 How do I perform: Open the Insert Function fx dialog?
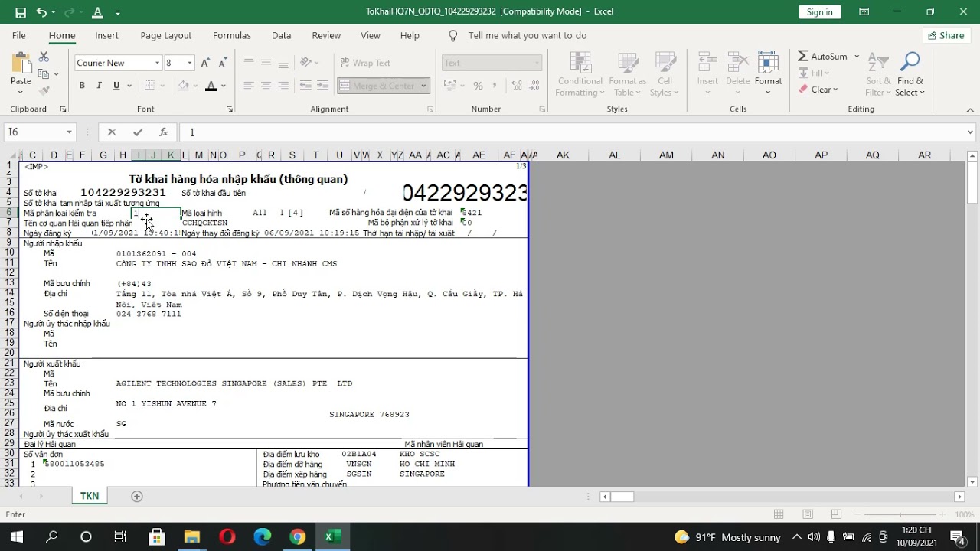(163, 132)
